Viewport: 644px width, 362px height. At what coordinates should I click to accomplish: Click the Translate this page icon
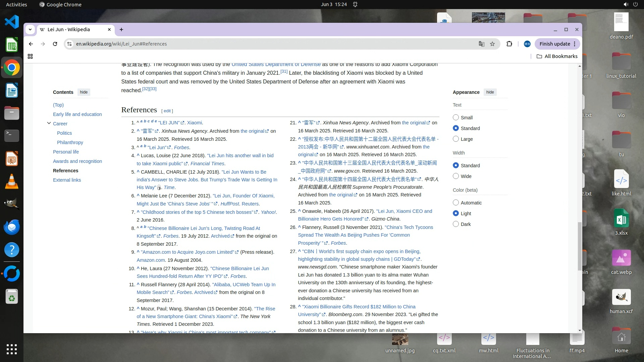(x=482, y=44)
